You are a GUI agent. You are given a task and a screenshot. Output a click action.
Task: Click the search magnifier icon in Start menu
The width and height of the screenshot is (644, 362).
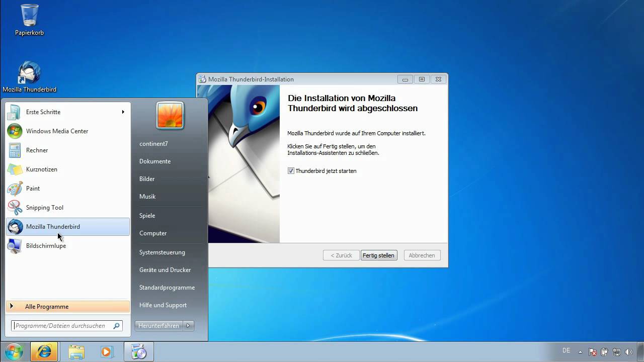click(116, 326)
